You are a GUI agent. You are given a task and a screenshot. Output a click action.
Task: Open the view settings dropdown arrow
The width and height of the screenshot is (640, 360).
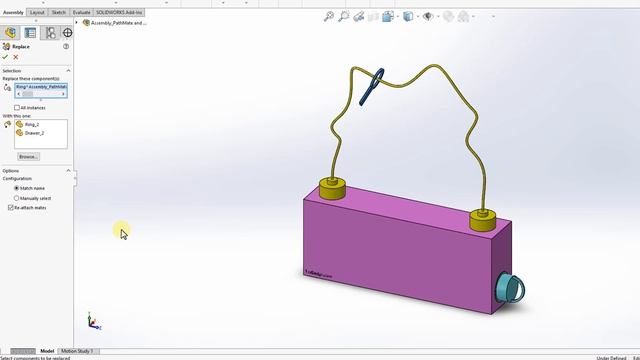(x=493, y=17)
